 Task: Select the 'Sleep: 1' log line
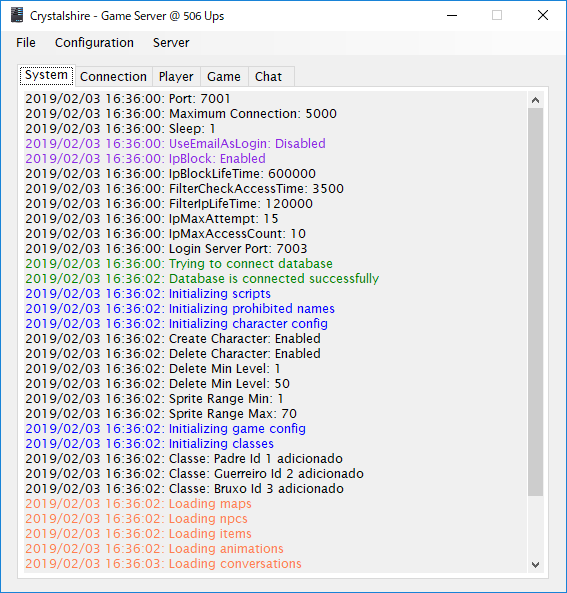click(120, 129)
